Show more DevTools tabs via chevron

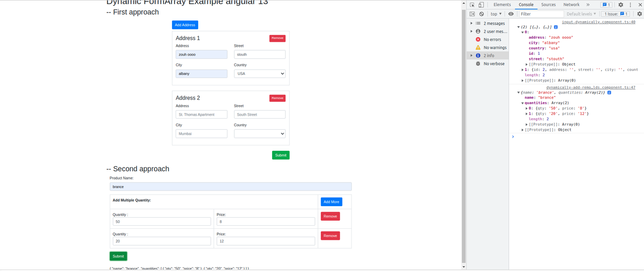[588, 5]
